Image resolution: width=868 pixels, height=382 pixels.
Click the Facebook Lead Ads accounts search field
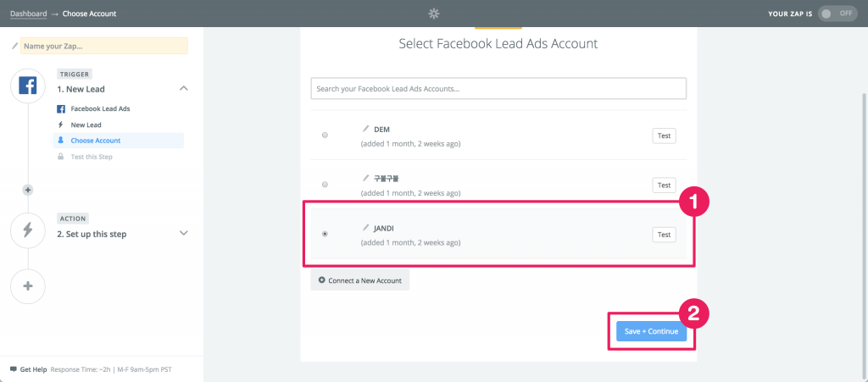click(498, 88)
